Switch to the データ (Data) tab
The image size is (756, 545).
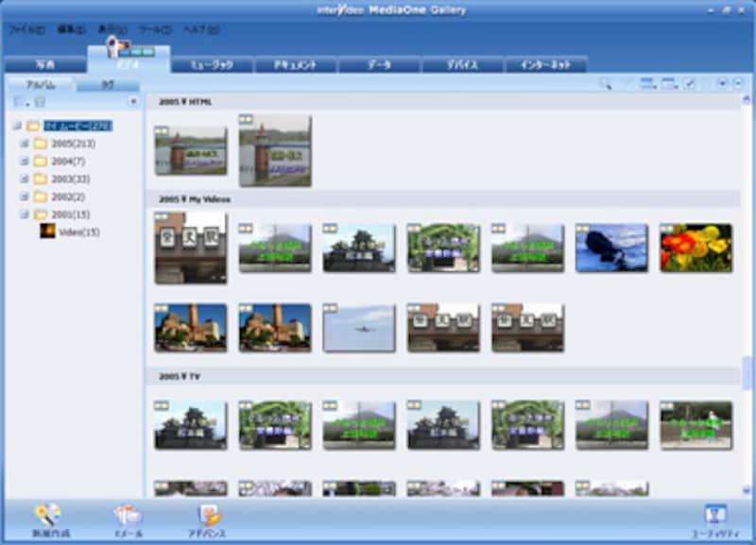click(379, 64)
